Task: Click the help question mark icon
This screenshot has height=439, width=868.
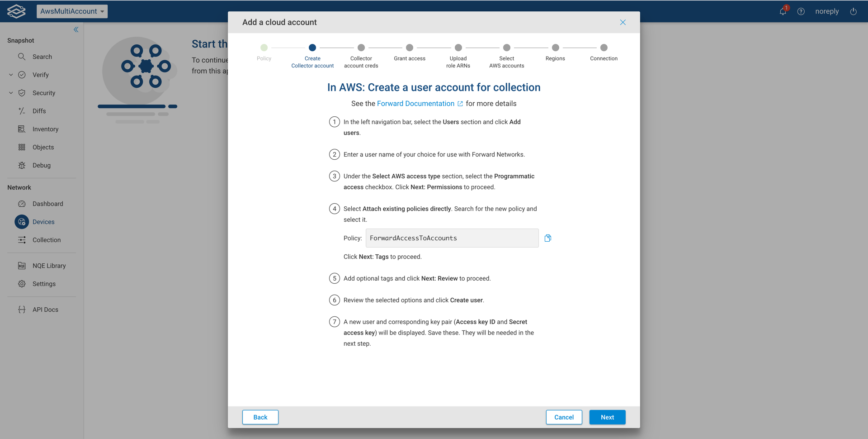Action: 801,11
